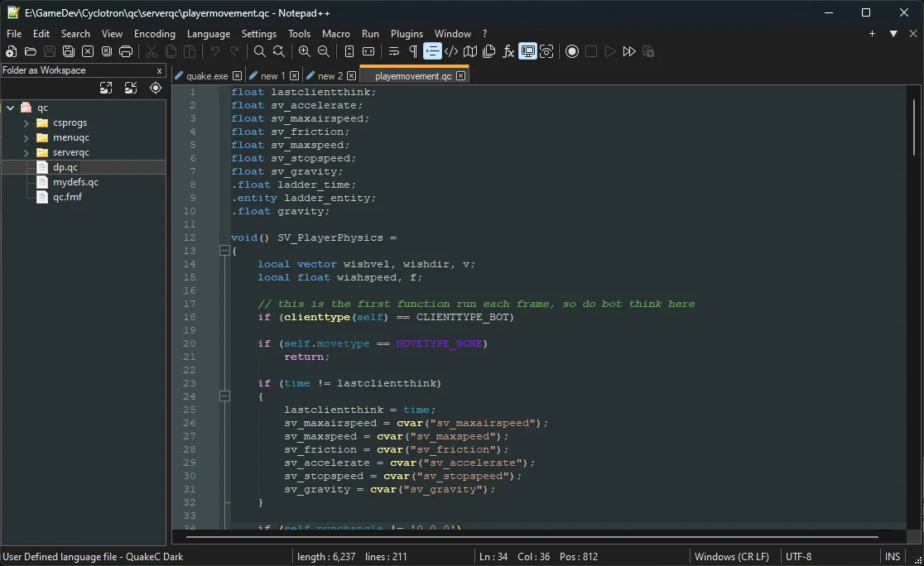Switch to the new 2 tab

[330, 76]
